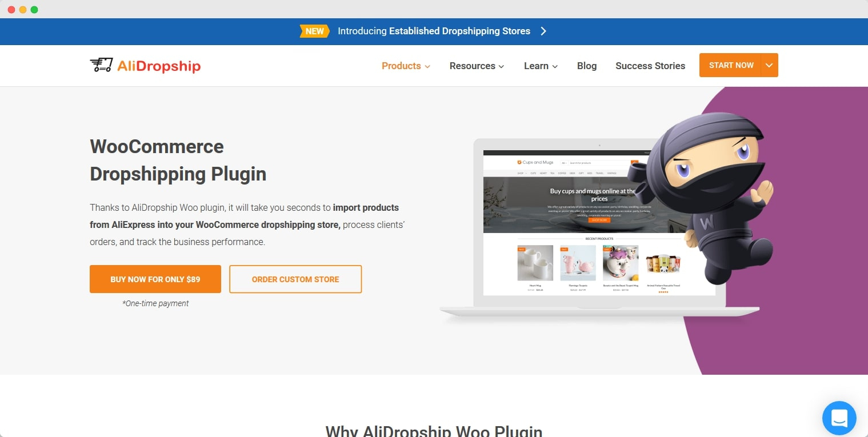
Task: Go to Success Stories page
Action: [650, 66]
